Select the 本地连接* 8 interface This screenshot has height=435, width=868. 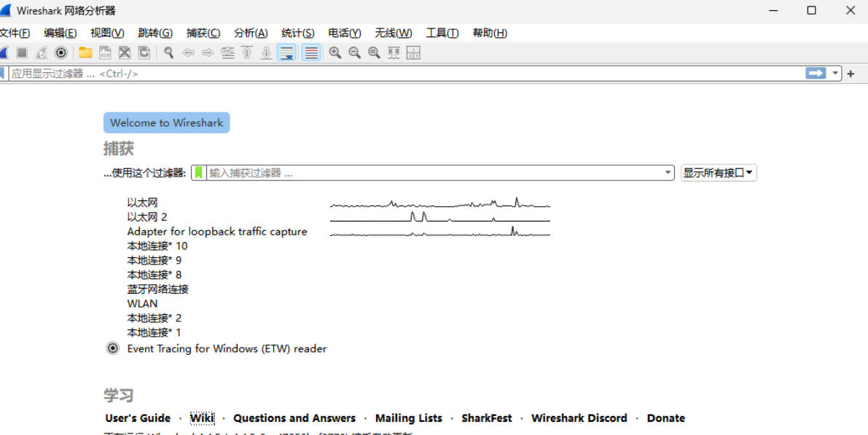[x=155, y=275]
